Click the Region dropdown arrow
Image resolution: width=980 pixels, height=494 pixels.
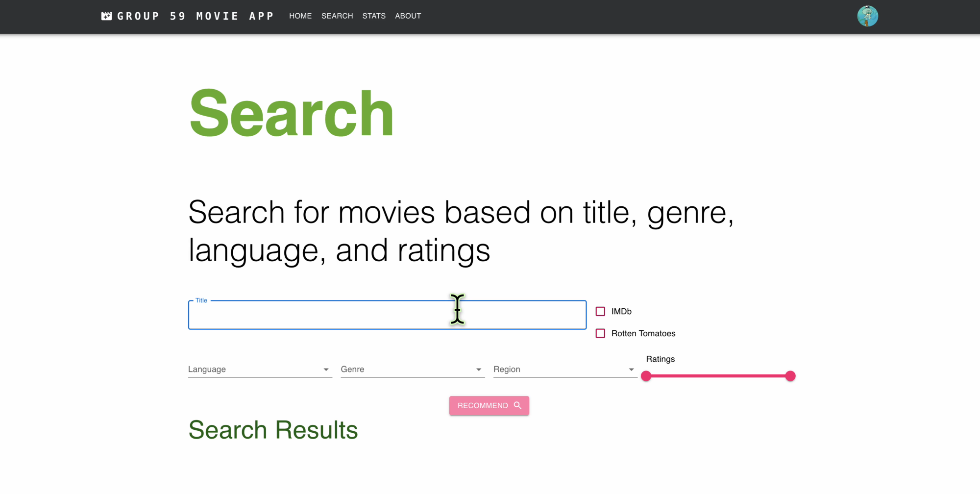coord(631,370)
